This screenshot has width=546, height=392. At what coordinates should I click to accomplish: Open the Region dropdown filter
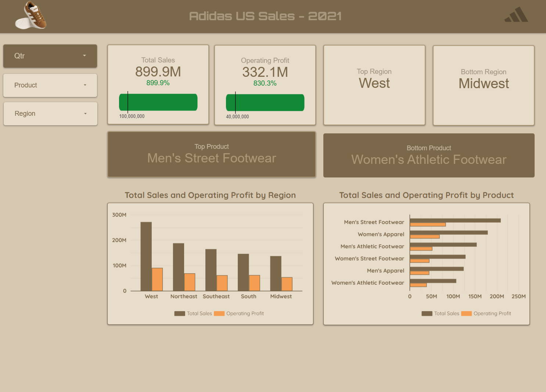(x=50, y=114)
